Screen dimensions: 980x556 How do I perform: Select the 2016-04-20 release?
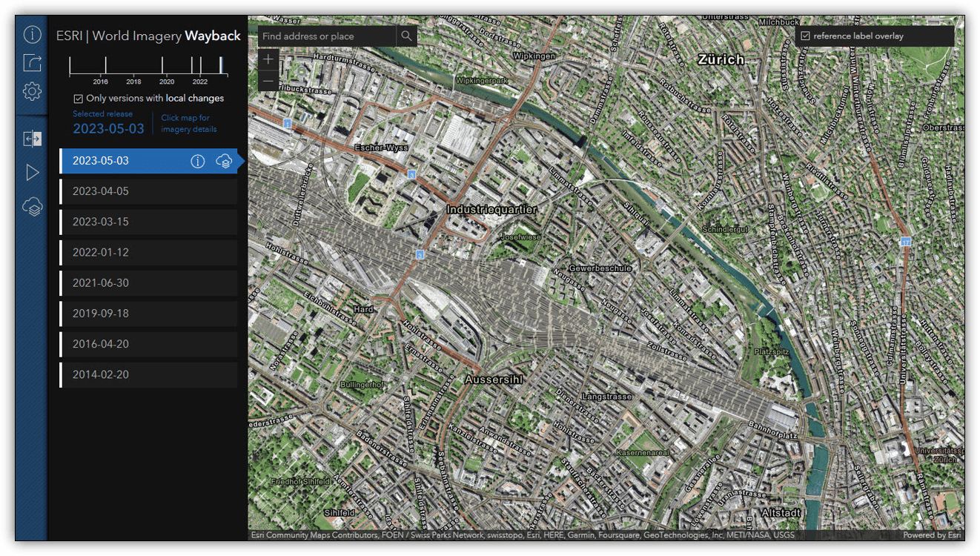148,344
